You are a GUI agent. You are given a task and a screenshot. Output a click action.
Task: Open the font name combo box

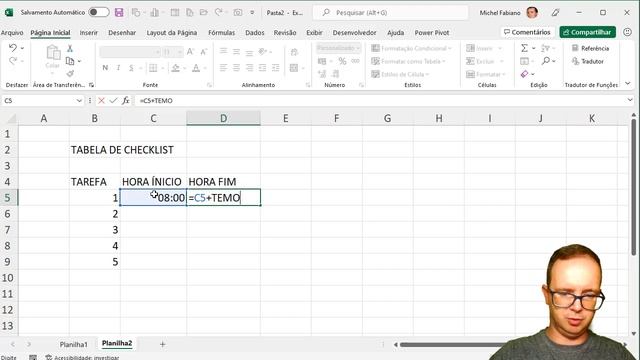pos(130,52)
